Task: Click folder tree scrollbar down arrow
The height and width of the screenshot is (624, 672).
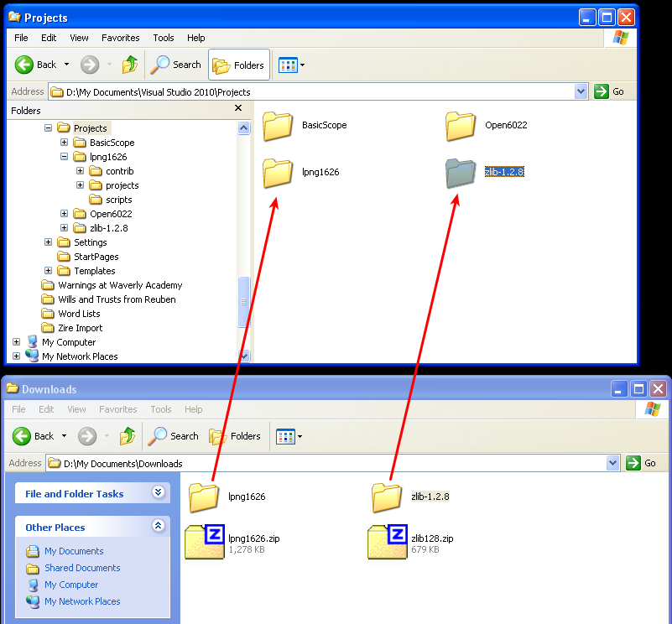Action: [244, 356]
